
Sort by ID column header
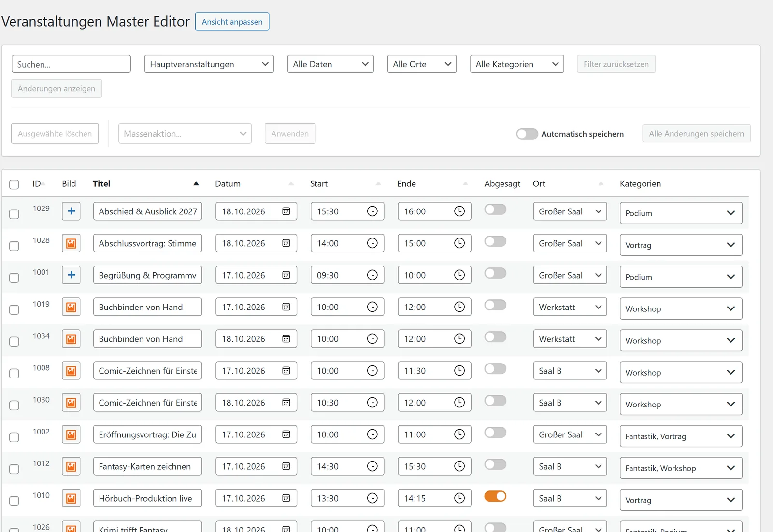(x=39, y=183)
